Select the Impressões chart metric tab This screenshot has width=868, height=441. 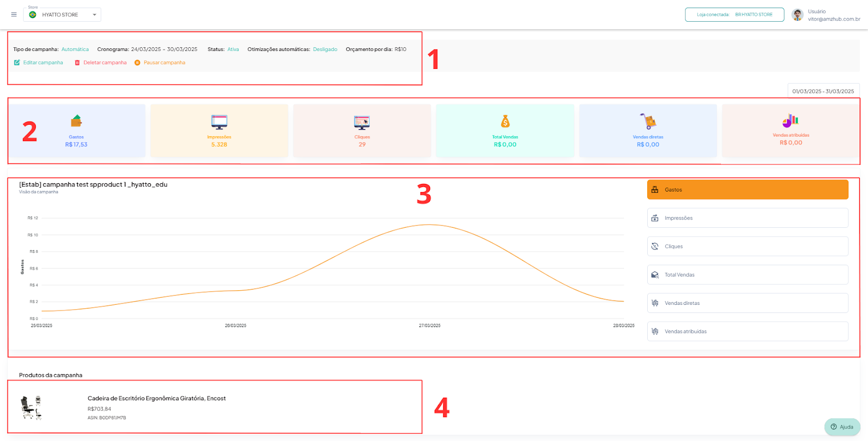tap(748, 218)
